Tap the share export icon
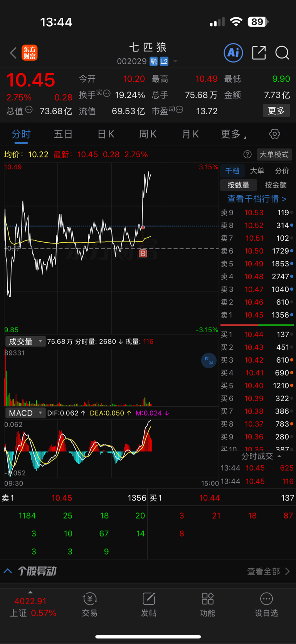The image size is (296, 644). 259,52
